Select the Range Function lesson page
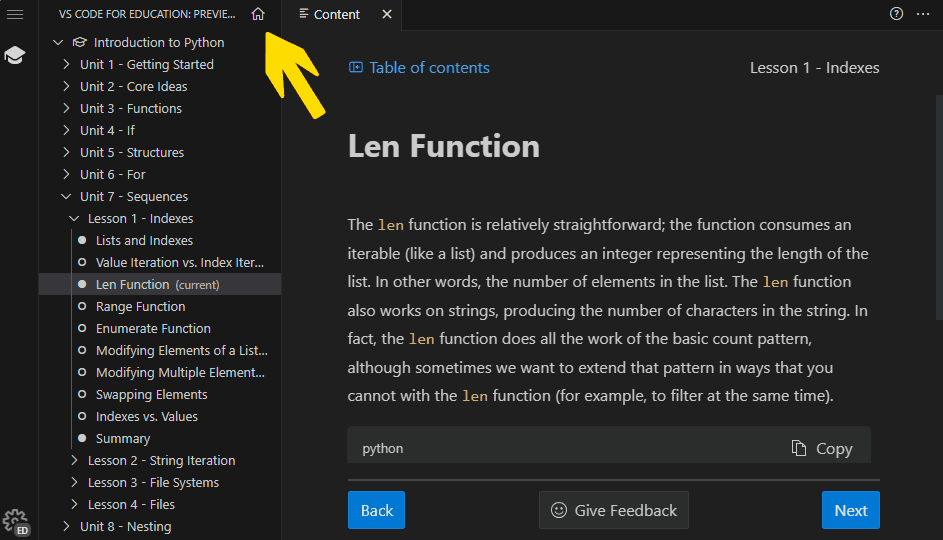 pos(140,306)
